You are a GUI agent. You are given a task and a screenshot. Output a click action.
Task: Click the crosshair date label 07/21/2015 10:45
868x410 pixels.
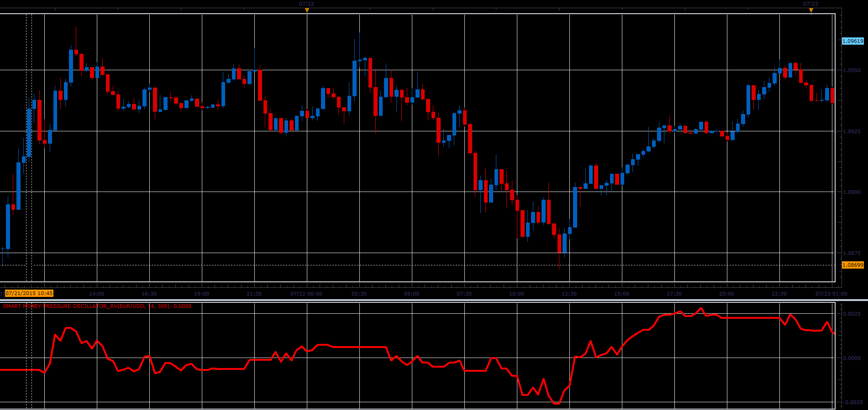[29, 293]
